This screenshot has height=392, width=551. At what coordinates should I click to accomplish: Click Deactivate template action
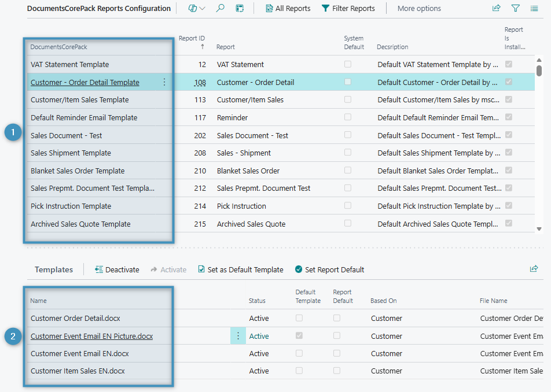(117, 269)
